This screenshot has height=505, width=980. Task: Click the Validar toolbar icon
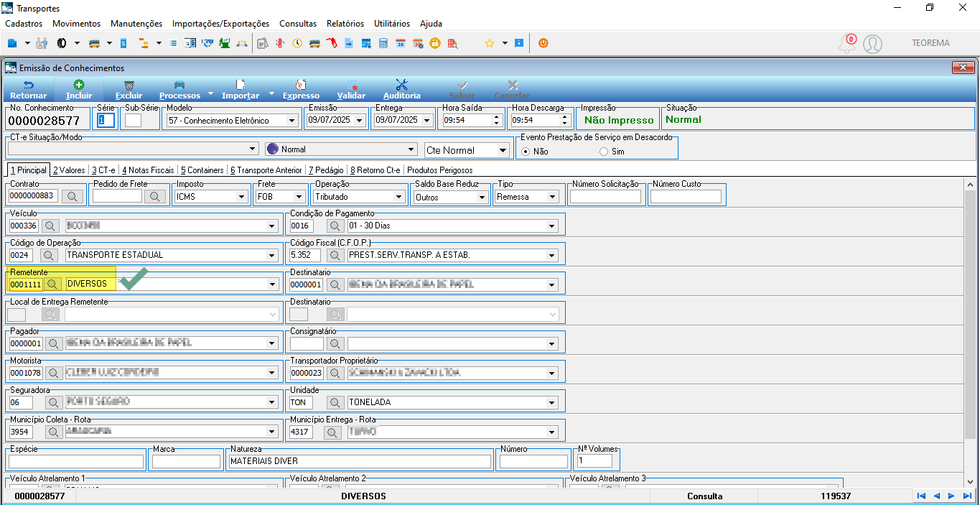pyautogui.click(x=351, y=85)
